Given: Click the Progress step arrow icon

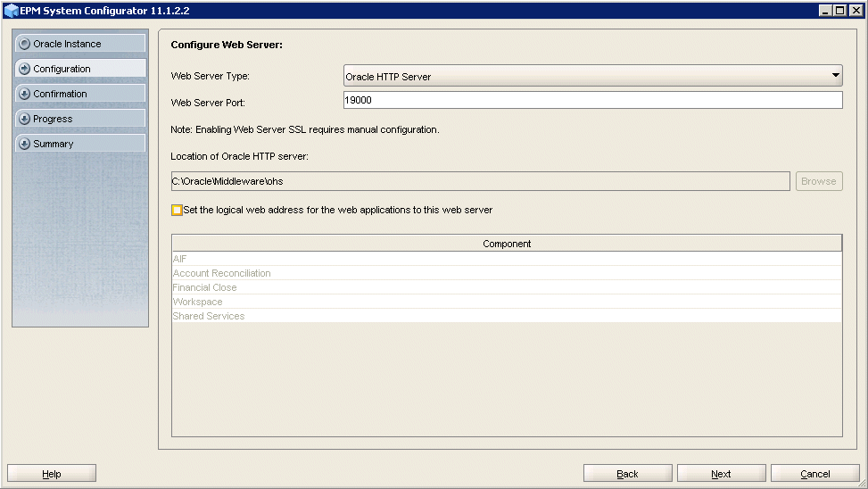Looking at the screenshot, I should coord(24,119).
